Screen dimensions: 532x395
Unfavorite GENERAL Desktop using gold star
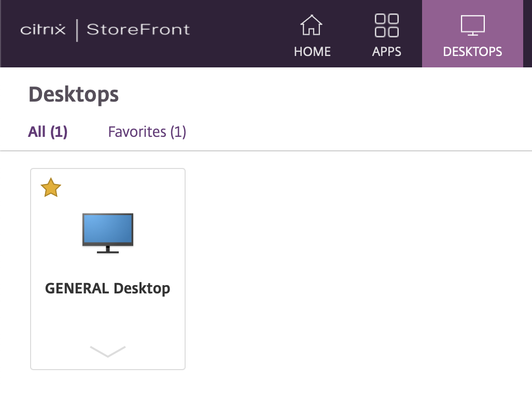coord(51,188)
